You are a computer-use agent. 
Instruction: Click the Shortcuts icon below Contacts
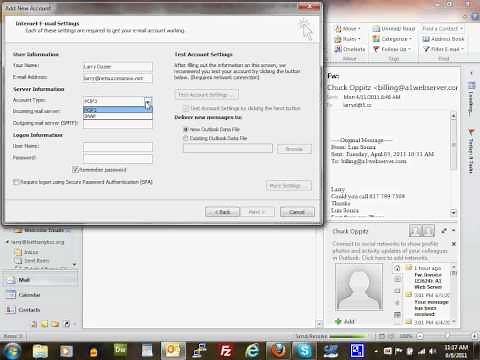[67, 324]
